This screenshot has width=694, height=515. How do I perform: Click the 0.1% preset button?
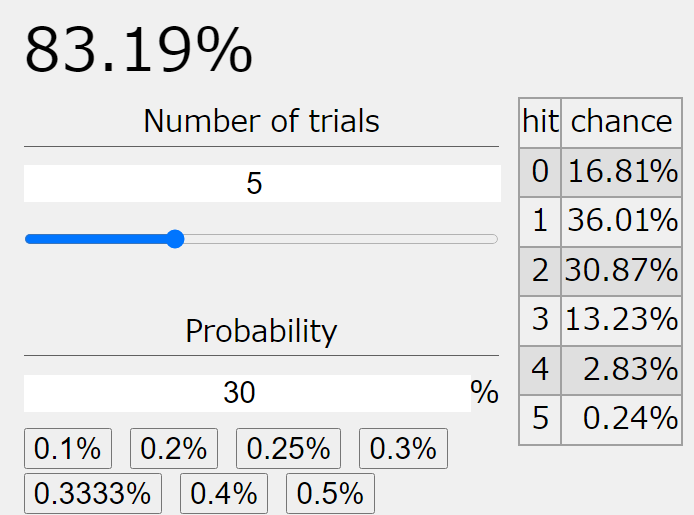click(68, 449)
